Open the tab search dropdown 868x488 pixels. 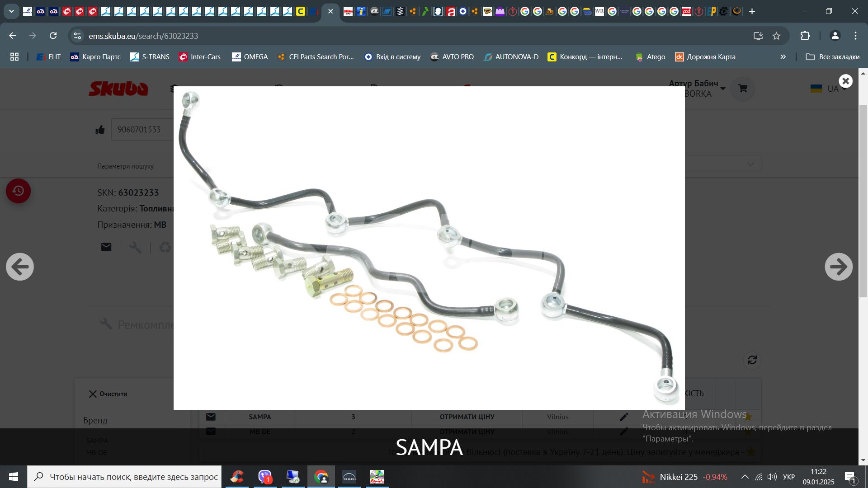click(x=11, y=11)
